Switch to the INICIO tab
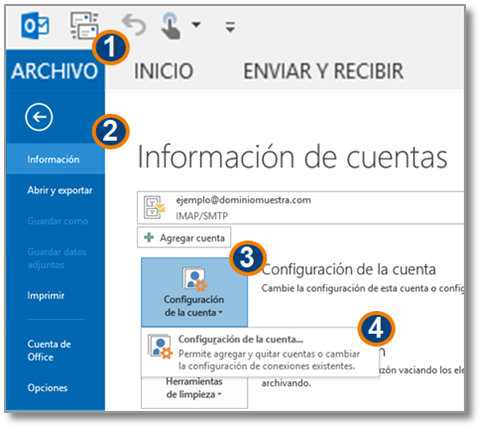 tap(163, 71)
